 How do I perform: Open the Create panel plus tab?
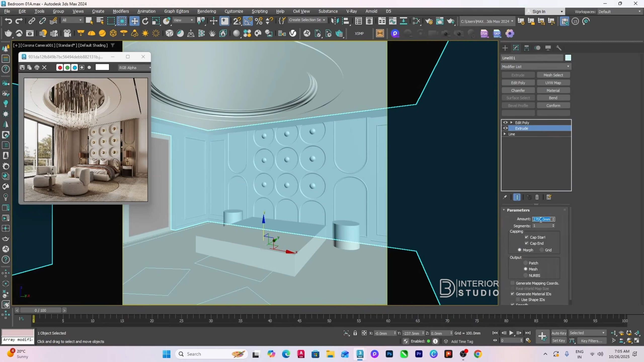tap(505, 48)
